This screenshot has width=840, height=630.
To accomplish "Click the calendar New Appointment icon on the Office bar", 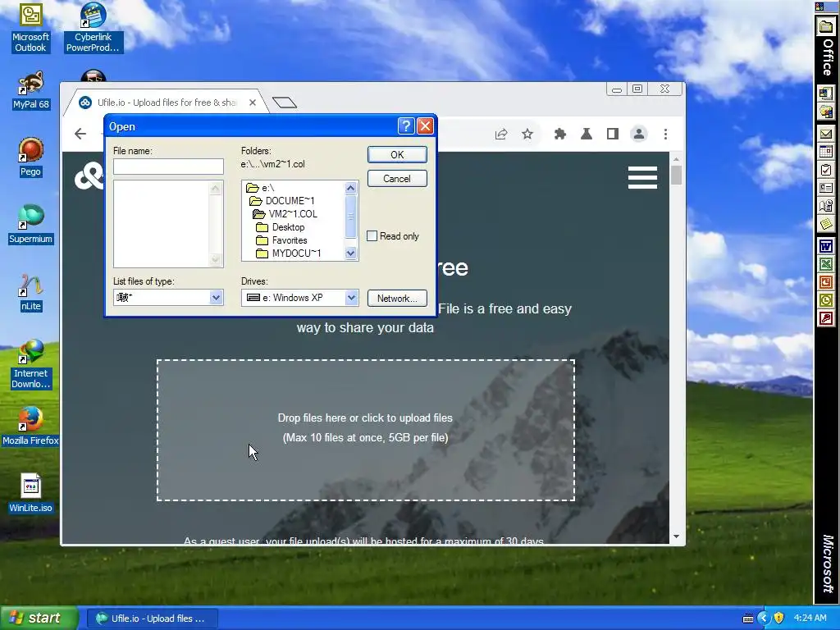I will [825, 152].
